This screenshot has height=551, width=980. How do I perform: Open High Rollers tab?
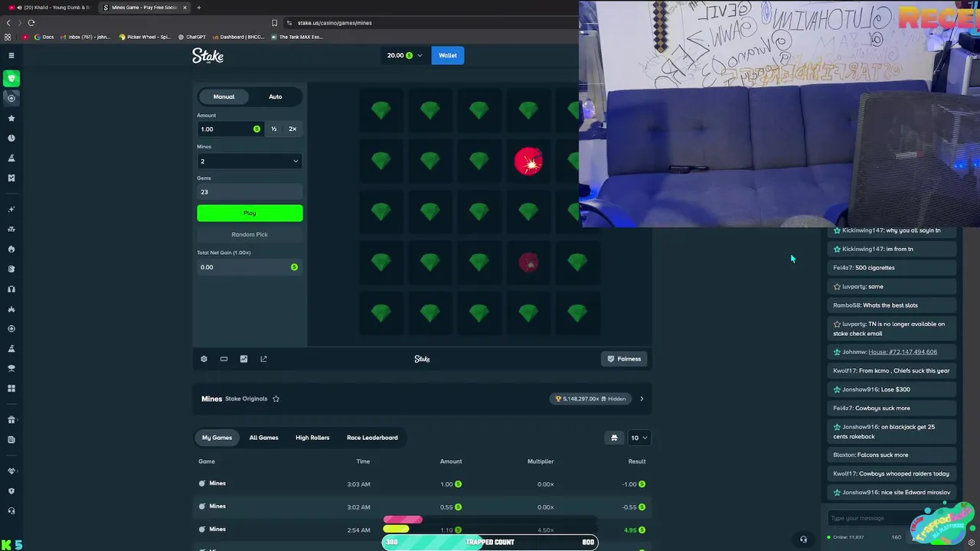coord(312,438)
